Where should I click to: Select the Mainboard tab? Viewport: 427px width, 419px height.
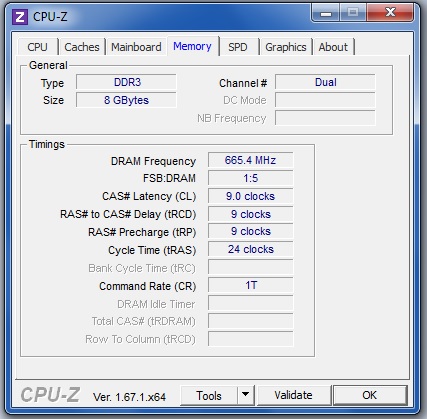pos(136,47)
